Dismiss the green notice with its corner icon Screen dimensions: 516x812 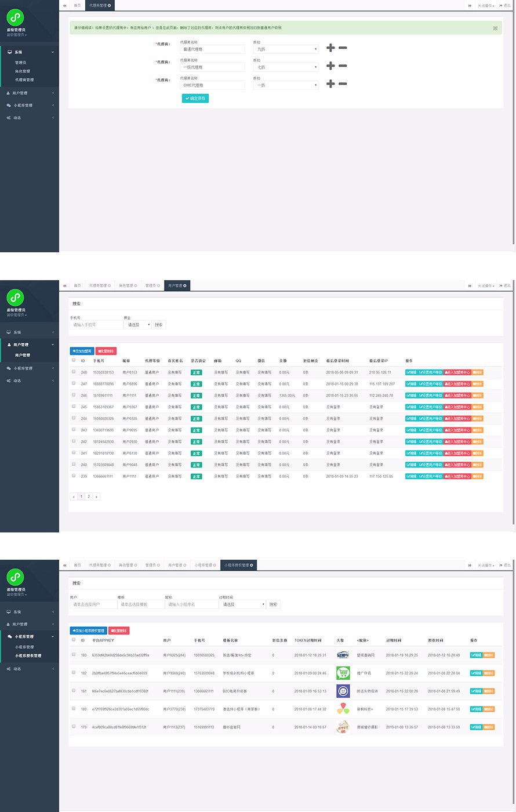[495, 28]
